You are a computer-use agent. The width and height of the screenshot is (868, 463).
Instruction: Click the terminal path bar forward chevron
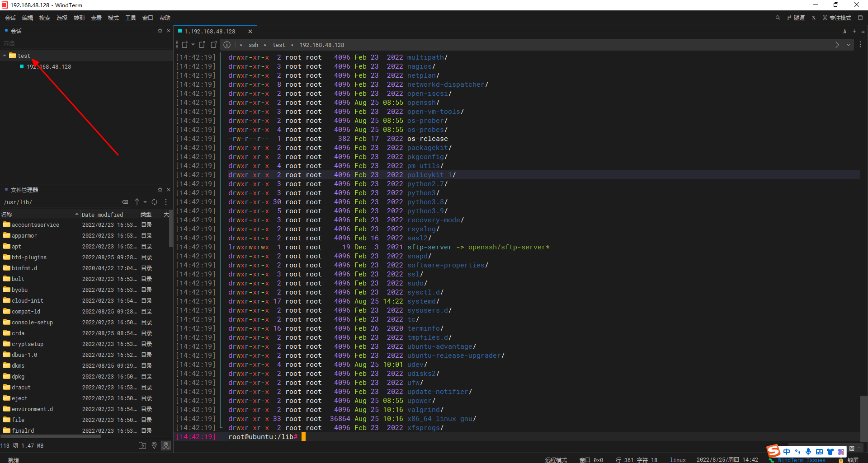(x=837, y=45)
